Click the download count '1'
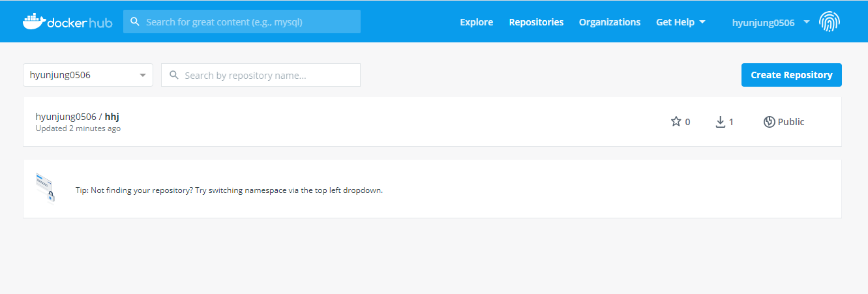The height and width of the screenshot is (294, 868). coord(731,122)
